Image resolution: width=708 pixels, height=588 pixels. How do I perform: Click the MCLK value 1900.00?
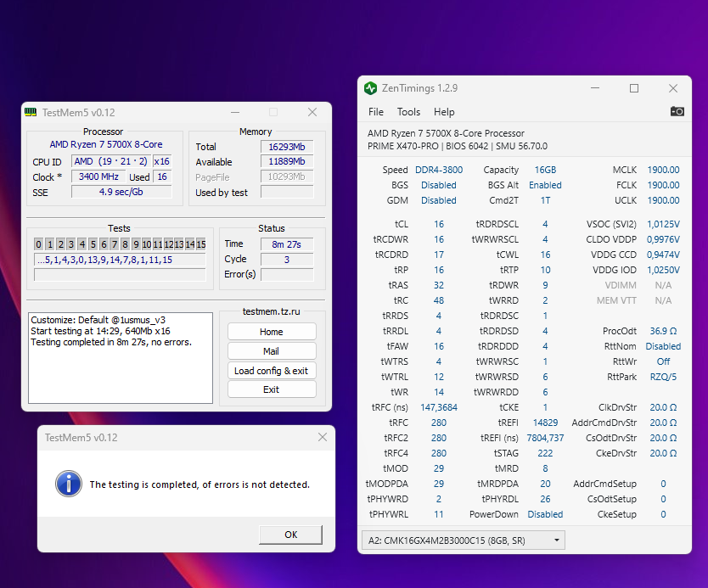point(663,170)
